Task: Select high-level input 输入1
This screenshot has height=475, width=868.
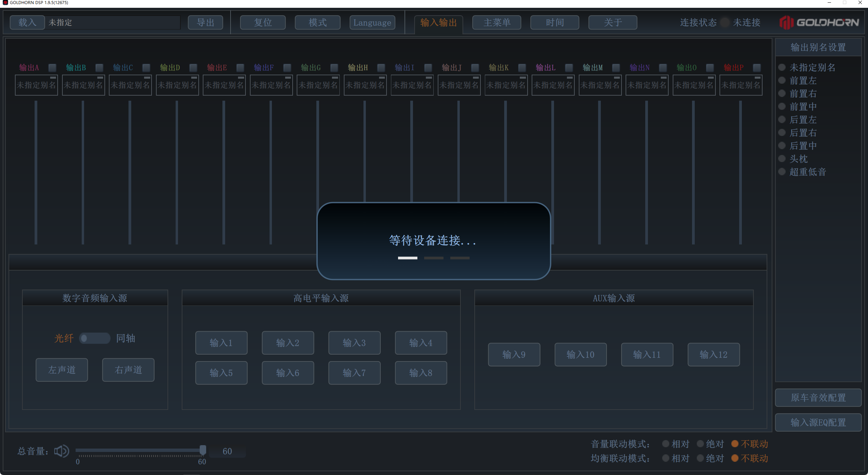Action: pyautogui.click(x=221, y=343)
